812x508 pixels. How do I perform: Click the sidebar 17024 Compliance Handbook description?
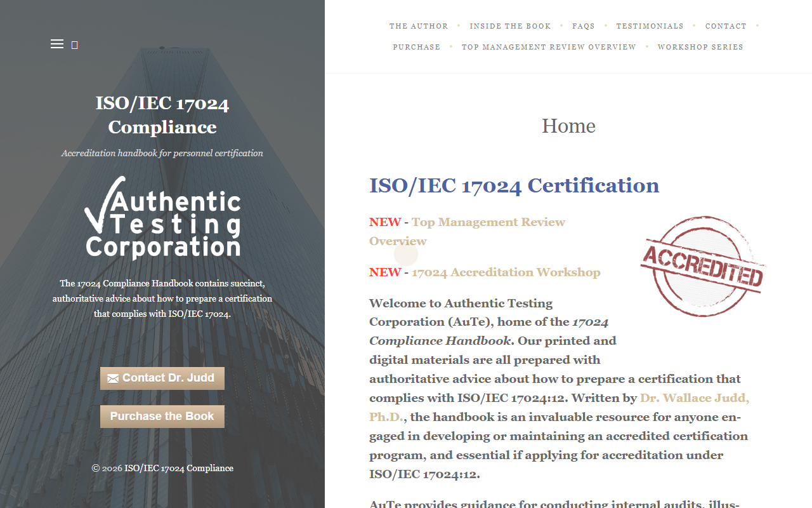[x=162, y=298]
